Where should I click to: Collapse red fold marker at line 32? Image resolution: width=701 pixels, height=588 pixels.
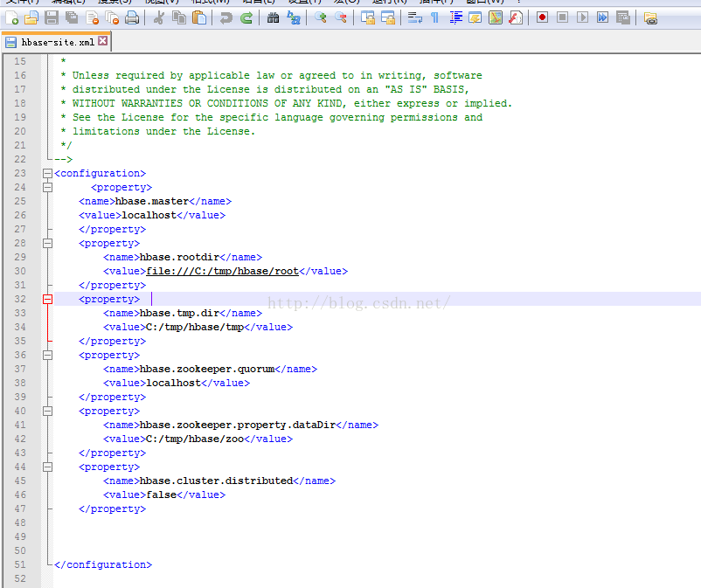click(x=47, y=299)
